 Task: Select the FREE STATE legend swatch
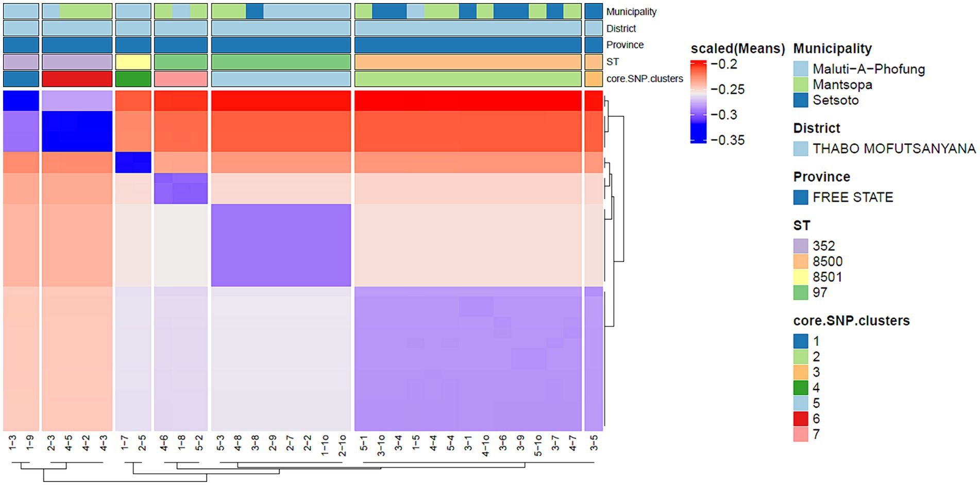[x=801, y=197]
